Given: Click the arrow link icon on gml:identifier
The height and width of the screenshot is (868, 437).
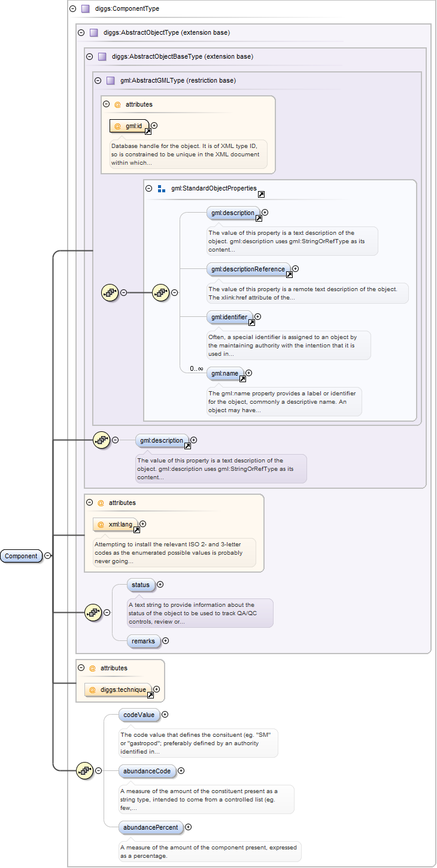Looking at the screenshot, I should coord(251,322).
